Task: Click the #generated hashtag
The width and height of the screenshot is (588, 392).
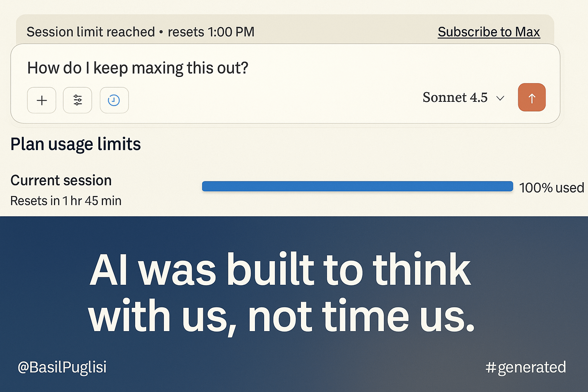Action: [x=525, y=367]
